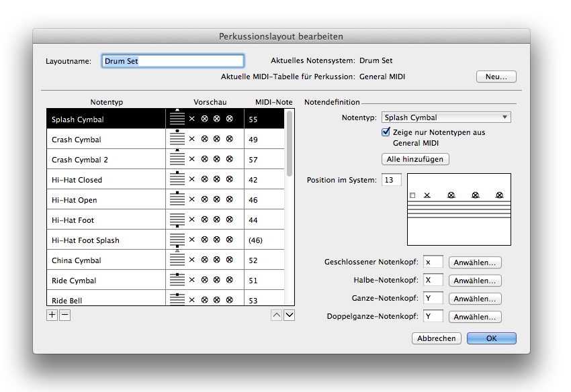The height and width of the screenshot is (392, 571).
Task: Click MIDI note 57 cell
Action: tap(264, 160)
